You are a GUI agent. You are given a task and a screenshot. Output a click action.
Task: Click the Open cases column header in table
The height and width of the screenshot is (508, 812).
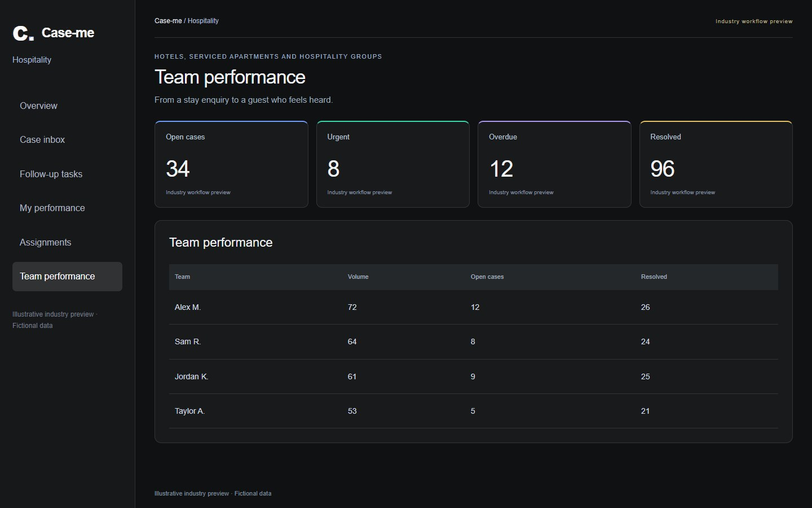[x=487, y=277]
